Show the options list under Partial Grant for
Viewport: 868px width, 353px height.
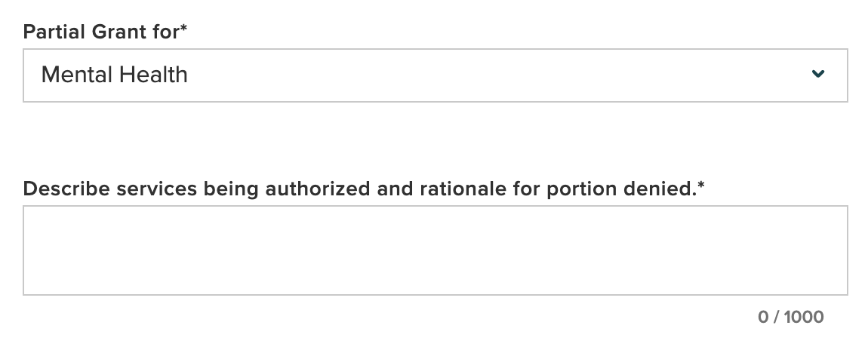click(x=435, y=75)
